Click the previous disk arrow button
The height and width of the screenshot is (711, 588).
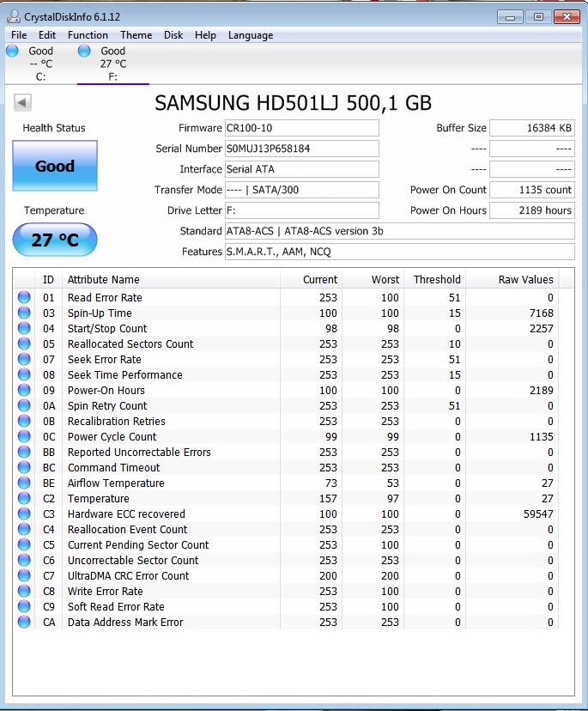[x=22, y=102]
